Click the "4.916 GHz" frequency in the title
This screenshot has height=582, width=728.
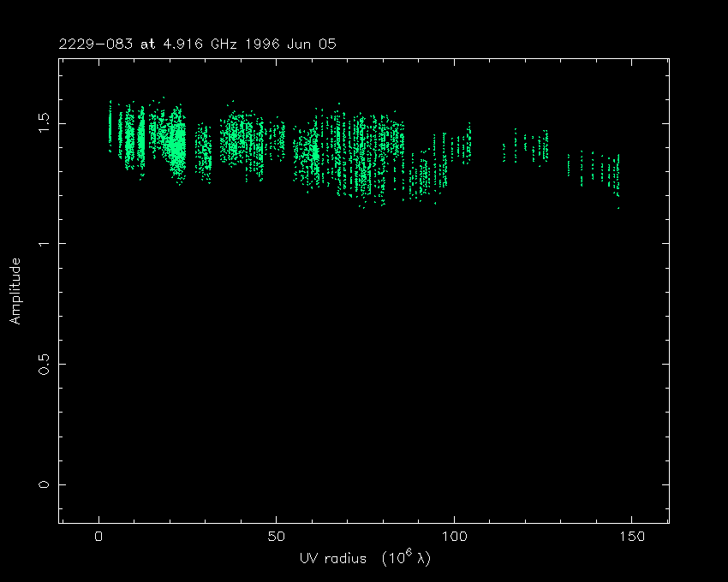tap(179, 45)
